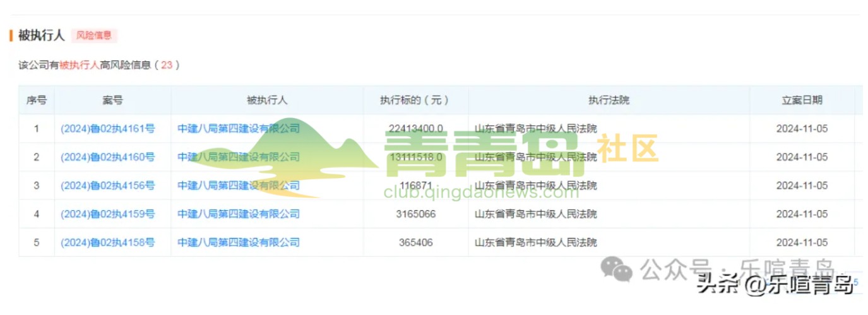
Task: Click the 被执行人 section heading
Action: 42,35
